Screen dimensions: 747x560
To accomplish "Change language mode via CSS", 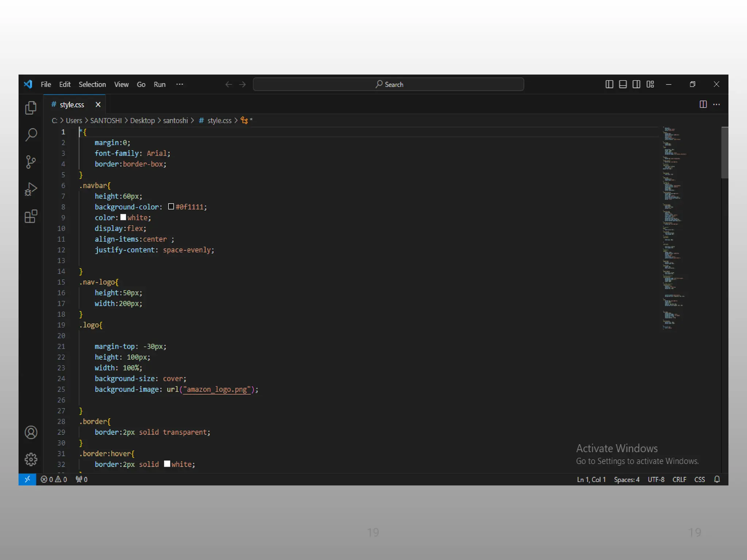I will tap(700, 479).
